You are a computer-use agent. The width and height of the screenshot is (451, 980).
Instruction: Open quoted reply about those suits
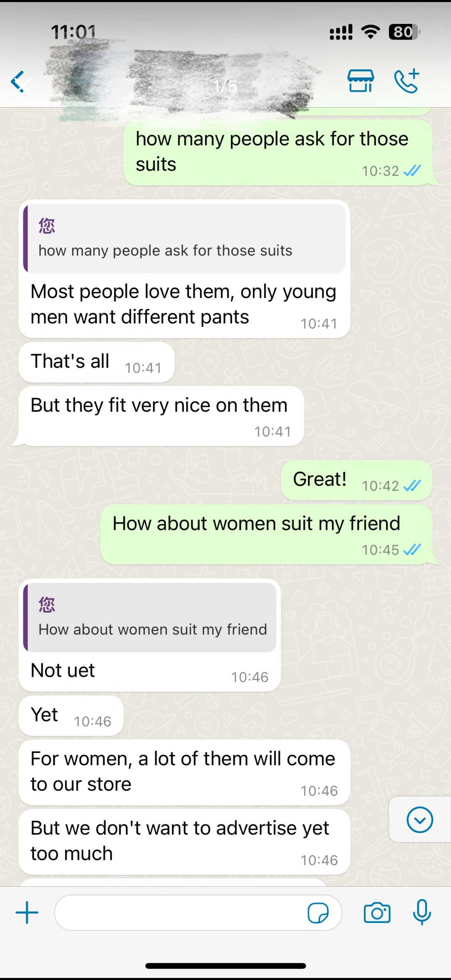[x=184, y=239]
